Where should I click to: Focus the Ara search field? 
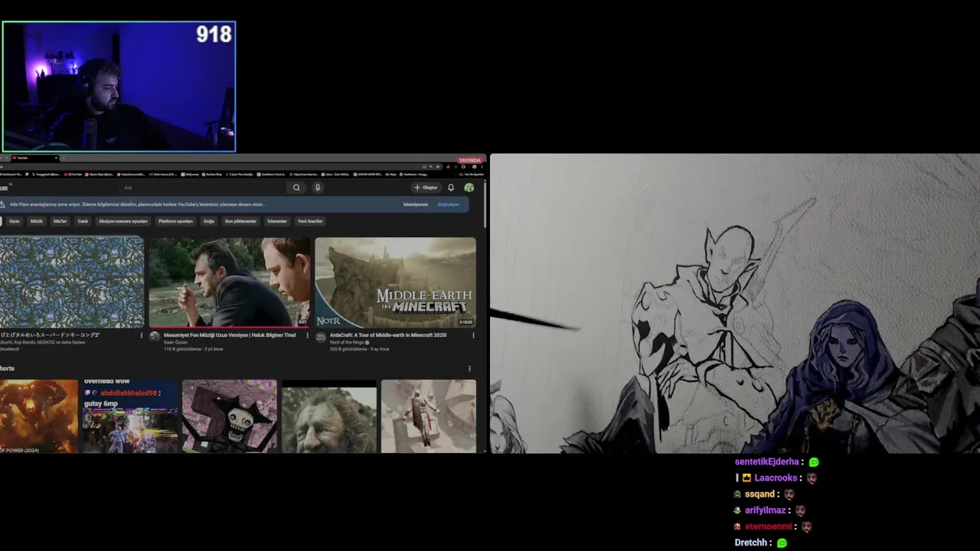pos(203,187)
